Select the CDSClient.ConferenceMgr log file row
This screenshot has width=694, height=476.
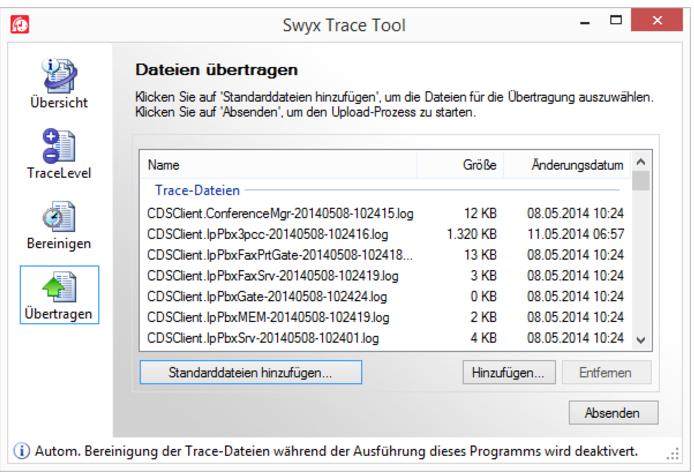[x=386, y=213]
